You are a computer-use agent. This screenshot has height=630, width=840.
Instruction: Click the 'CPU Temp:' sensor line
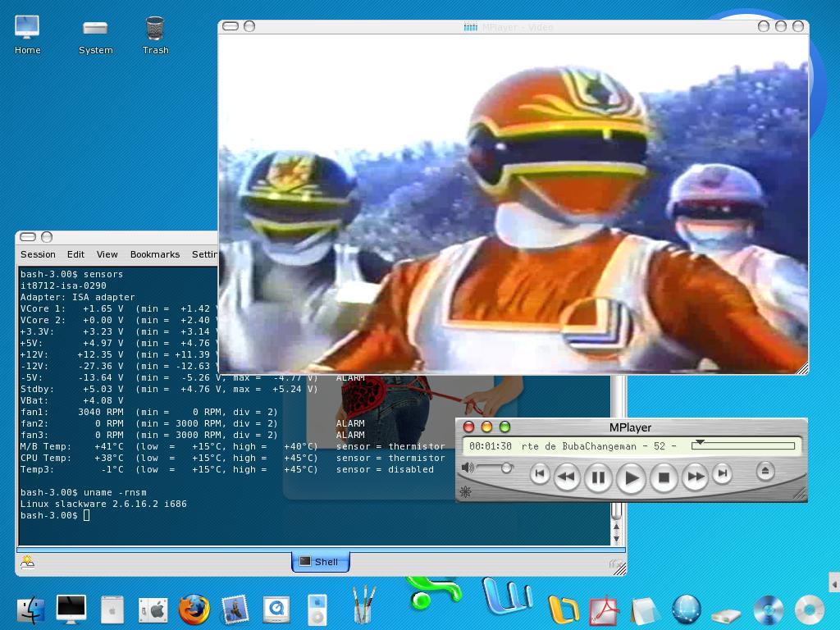pyautogui.click(x=232, y=458)
